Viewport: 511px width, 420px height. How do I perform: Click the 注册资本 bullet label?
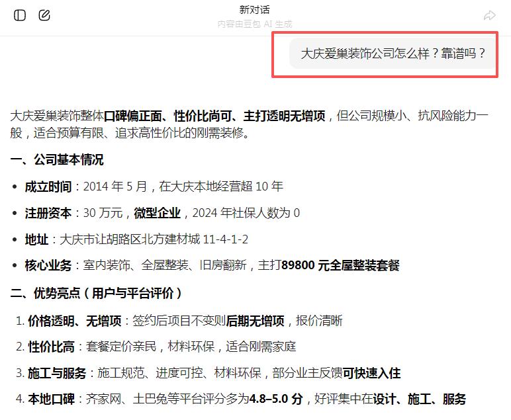pos(48,213)
